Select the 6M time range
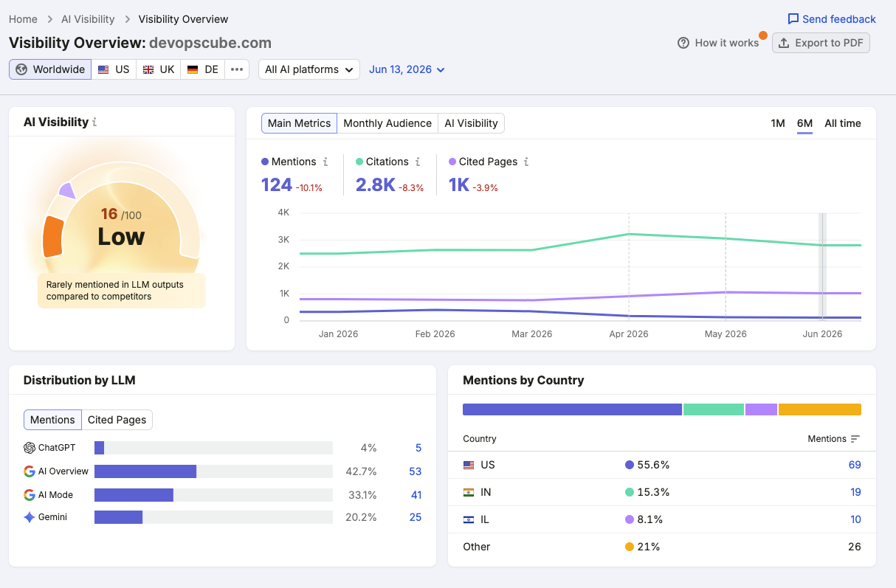This screenshot has width=896, height=588. tap(804, 123)
